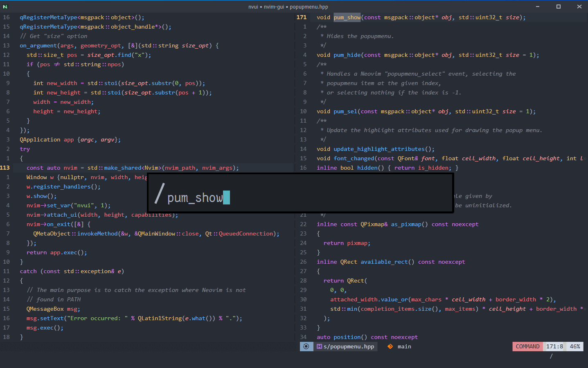The height and width of the screenshot is (368, 588).
Task: Click the 46% scroll percentage indicator
Action: tap(575, 346)
